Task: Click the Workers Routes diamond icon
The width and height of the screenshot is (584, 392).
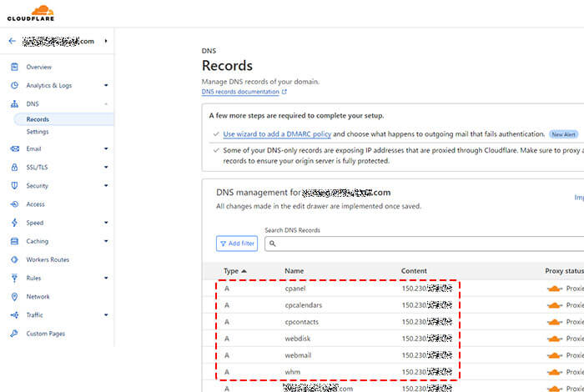Action: tap(14, 259)
